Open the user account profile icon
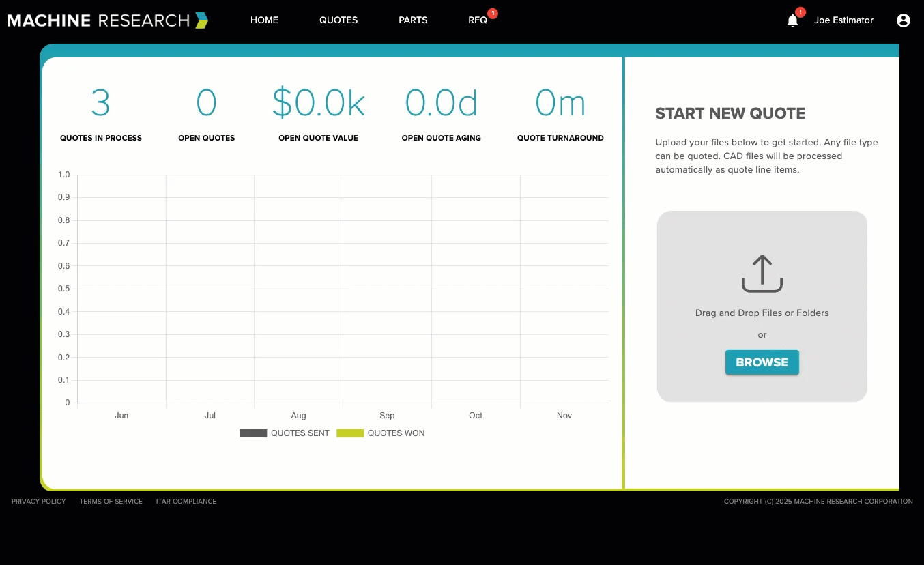 coord(903,20)
